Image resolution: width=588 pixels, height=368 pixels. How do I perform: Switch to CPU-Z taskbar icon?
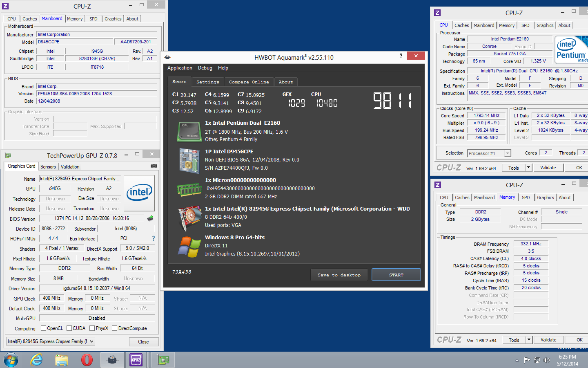[x=136, y=360]
